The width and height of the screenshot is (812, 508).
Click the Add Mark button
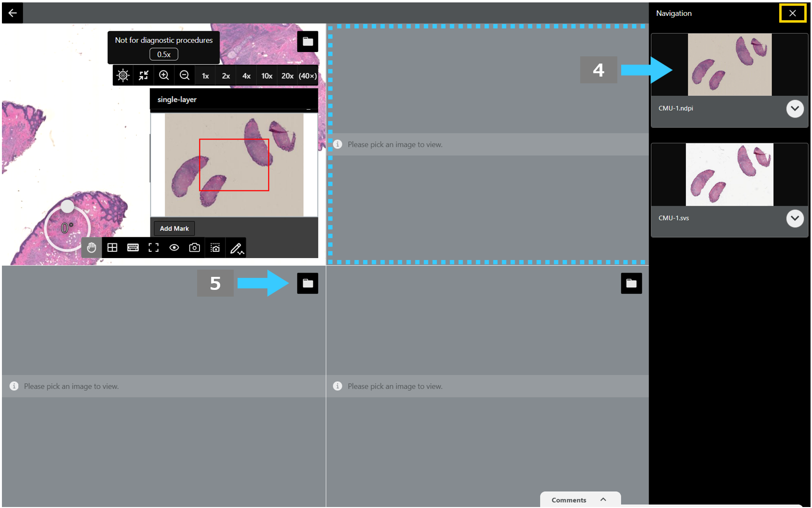174,228
